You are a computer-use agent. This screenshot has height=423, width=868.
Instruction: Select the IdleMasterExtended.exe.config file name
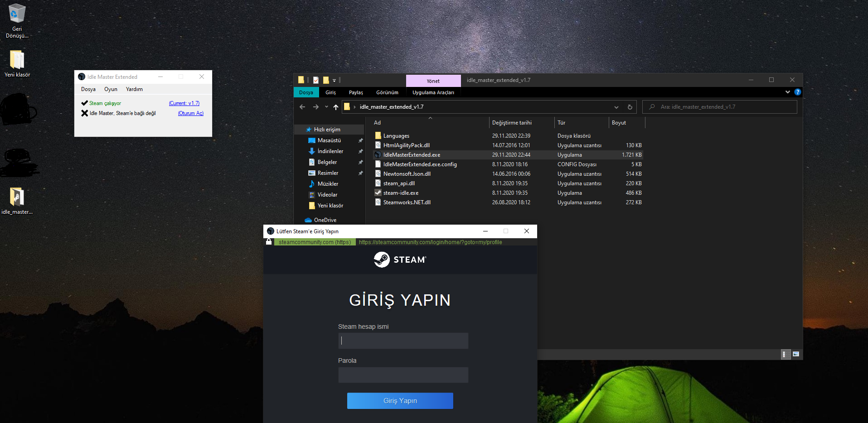420,164
